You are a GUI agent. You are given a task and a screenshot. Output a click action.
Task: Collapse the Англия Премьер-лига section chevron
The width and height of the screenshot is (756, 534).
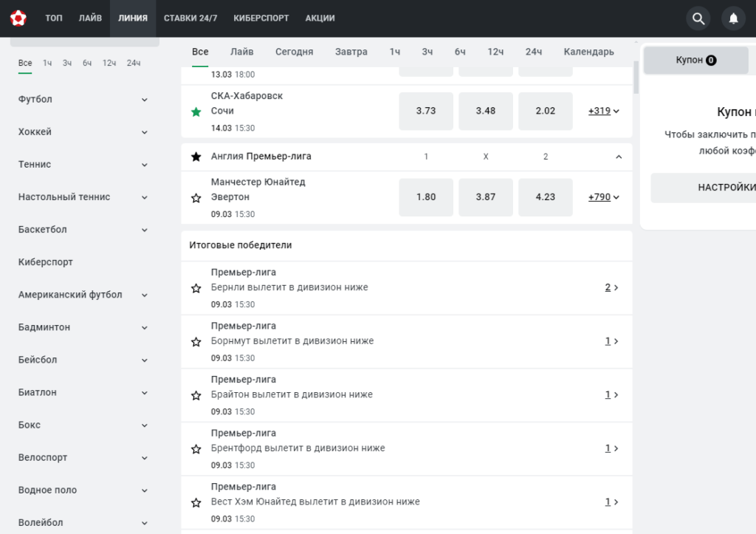(x=619, y=157)
